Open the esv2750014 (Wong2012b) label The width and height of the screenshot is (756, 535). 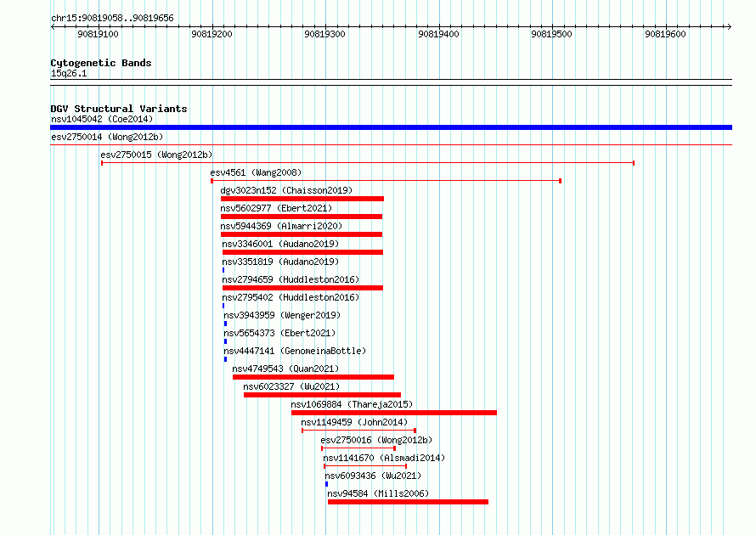[107, 137]
